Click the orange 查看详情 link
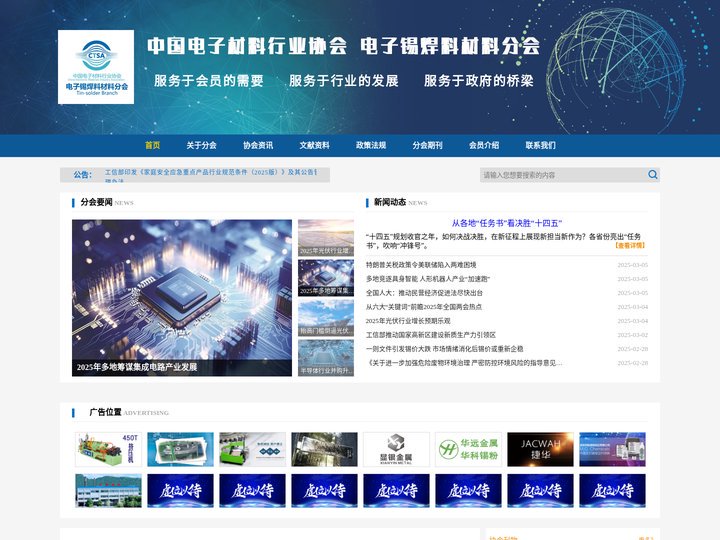Screen dimensions: 720x540 click(x=630, y=246)
